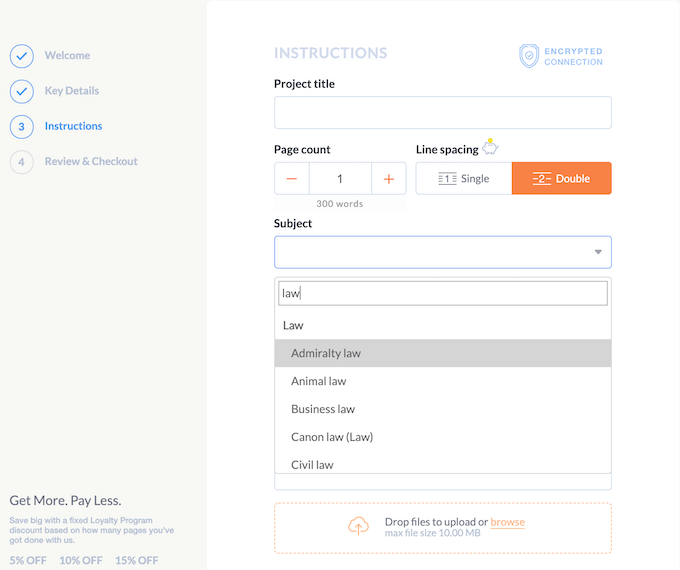680x570 pixels.
Task: Click the piggy bank savings icon
Action: (x=490, y=148)
